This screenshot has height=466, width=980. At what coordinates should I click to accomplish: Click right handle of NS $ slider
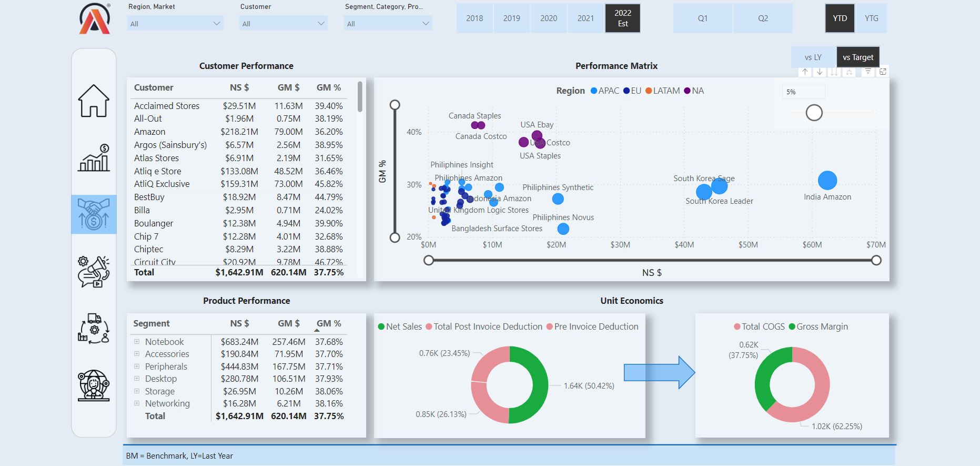coord(876,260)
